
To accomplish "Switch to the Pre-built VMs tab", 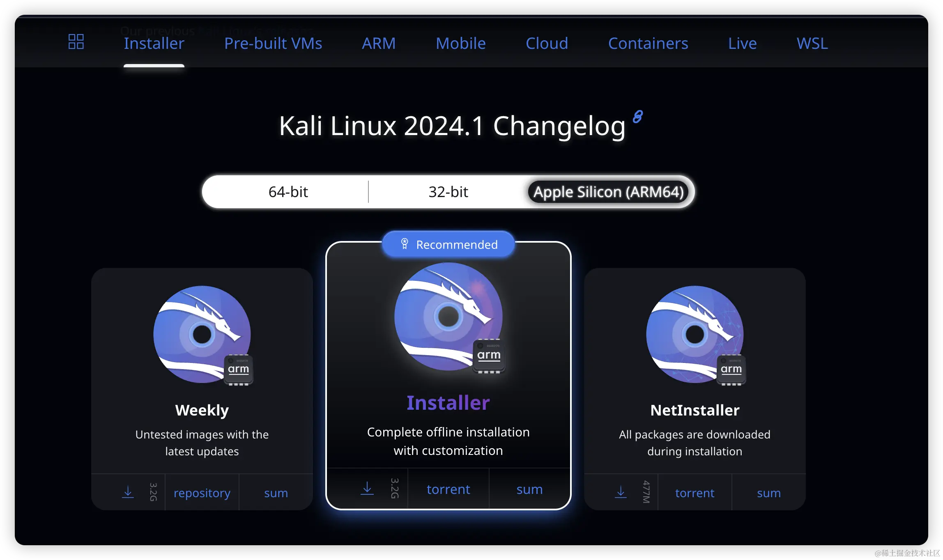I will point(273,44).
